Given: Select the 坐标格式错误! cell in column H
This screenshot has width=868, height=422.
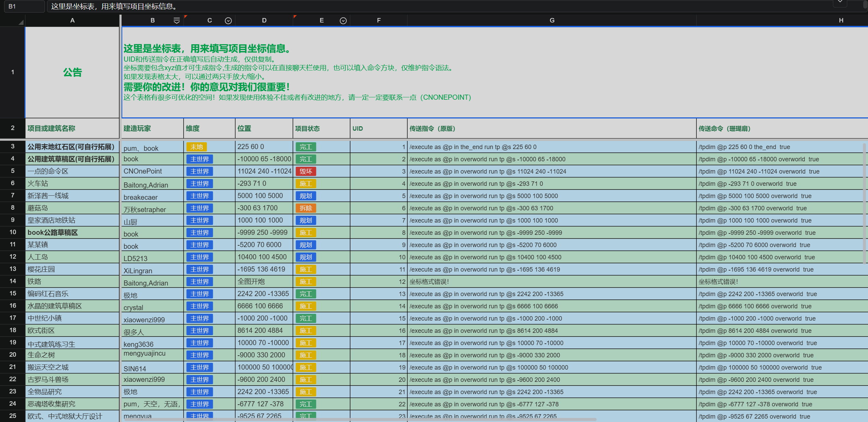Looking at the screenshot, I should pyautogui.click(x=782, y=281).
